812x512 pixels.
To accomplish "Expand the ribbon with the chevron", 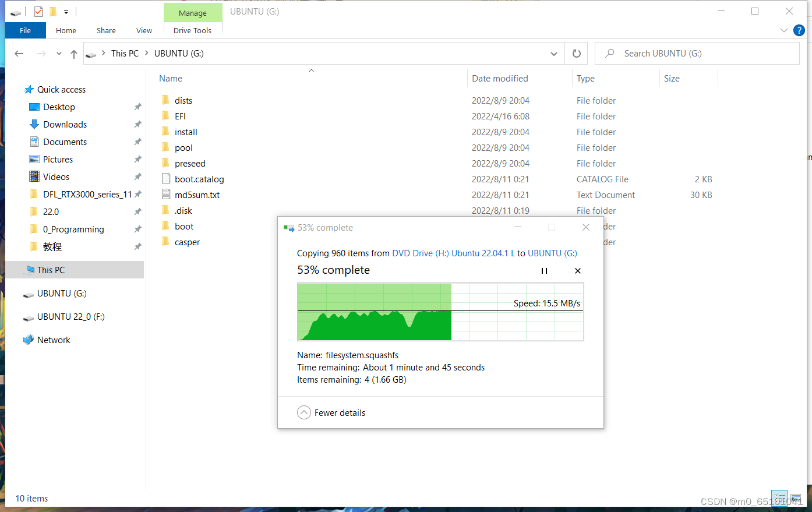I will pos(783,30).
